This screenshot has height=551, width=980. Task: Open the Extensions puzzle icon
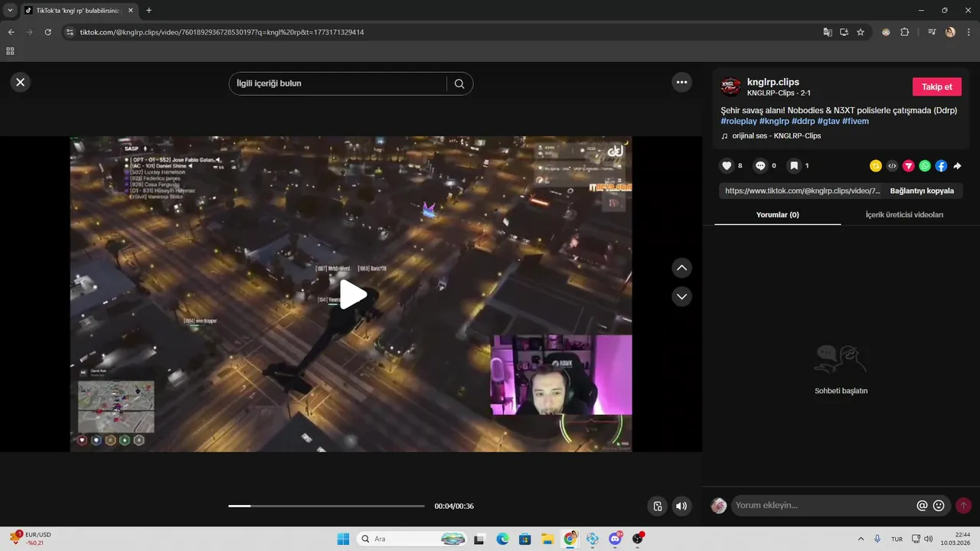[904, 32]
